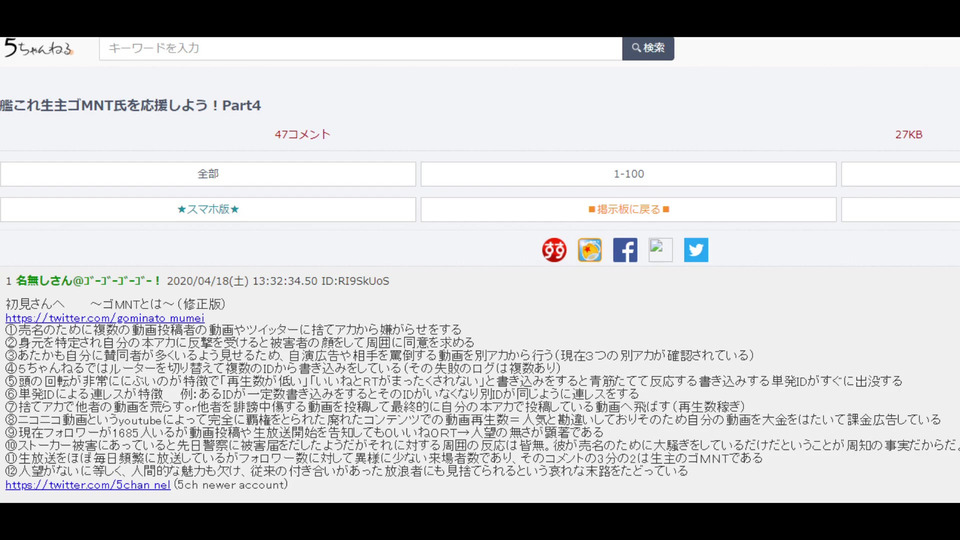Click the line starting with ④5ちゃんねるでは
Image resolution: width=960 pixels, height=540 pixels.
(283, 368)
